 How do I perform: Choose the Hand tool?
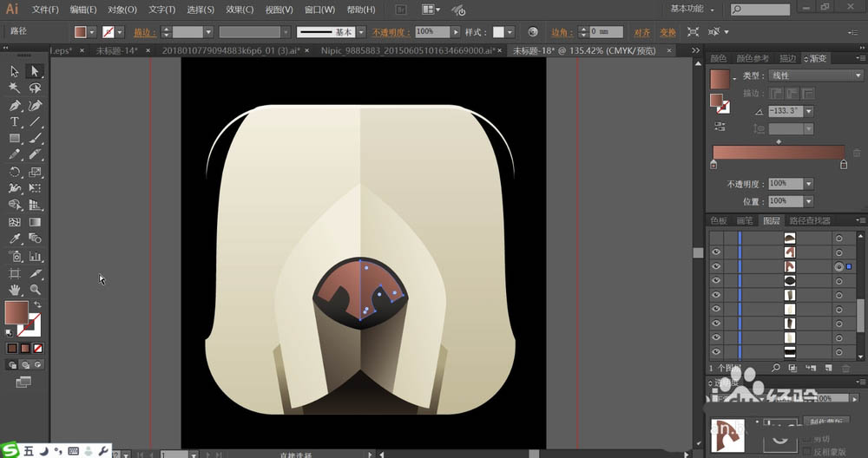(15, 289)
